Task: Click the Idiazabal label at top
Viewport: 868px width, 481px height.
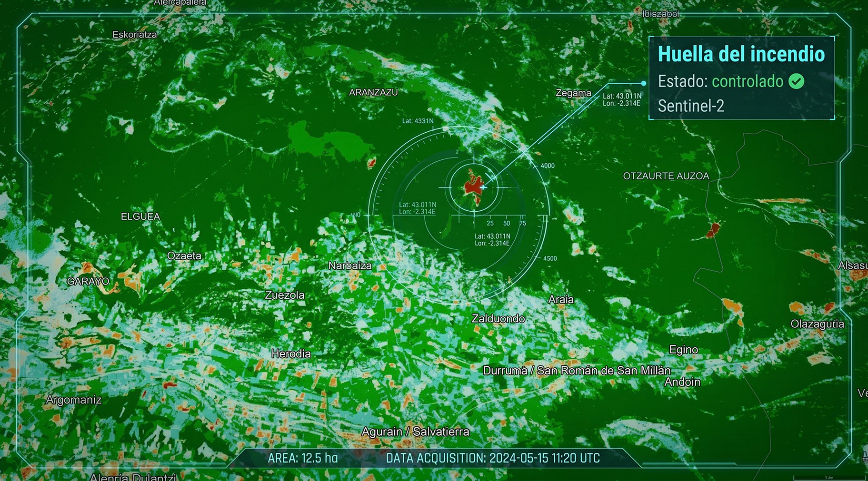Action: click(660, 14)
